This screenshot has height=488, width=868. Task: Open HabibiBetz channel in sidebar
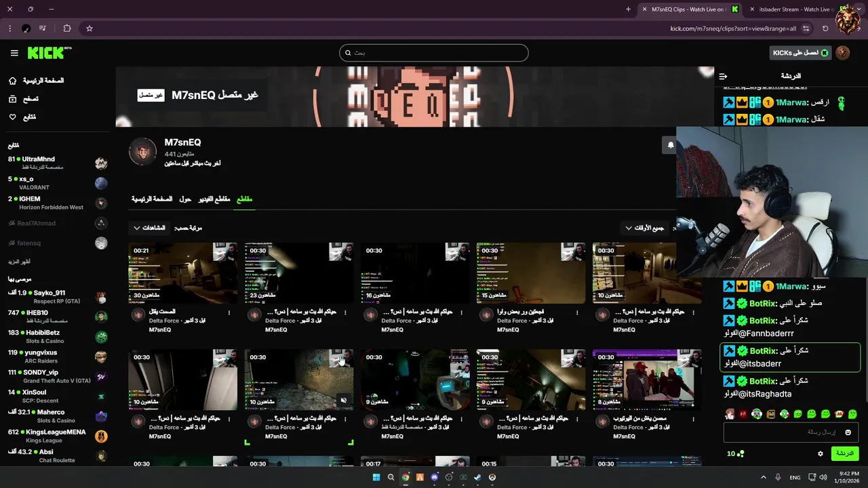tap(57, 336)
